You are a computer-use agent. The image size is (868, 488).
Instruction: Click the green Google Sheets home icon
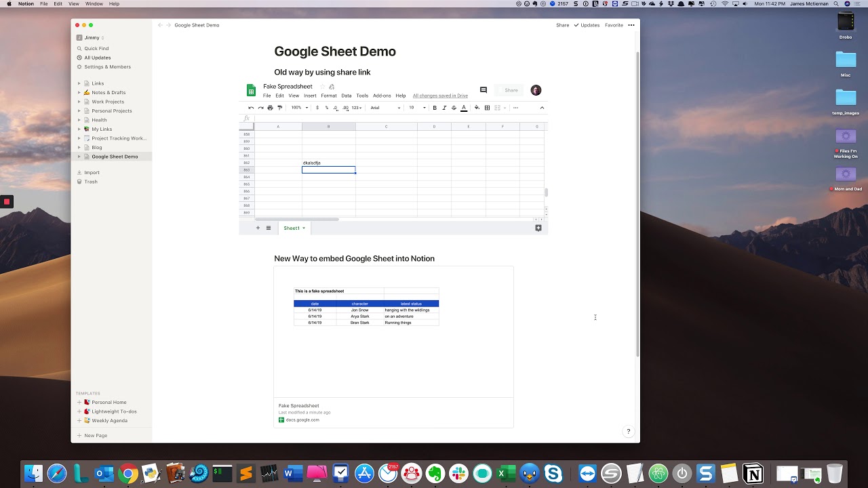[251, 90]
